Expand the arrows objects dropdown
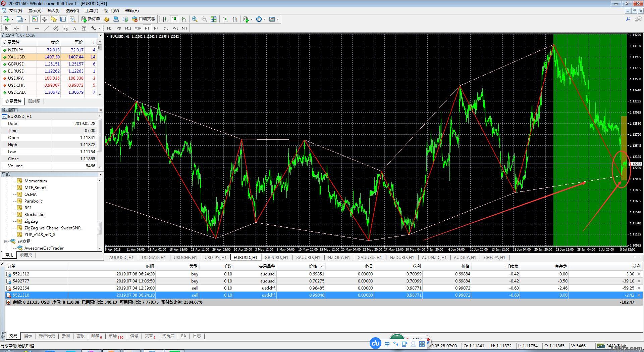This screenshot has width=644, height=352. (x=99, y=28)
